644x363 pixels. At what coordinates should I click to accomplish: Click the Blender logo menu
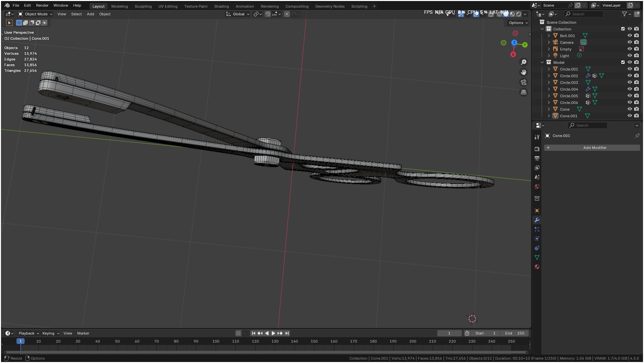tap(7, 5)
